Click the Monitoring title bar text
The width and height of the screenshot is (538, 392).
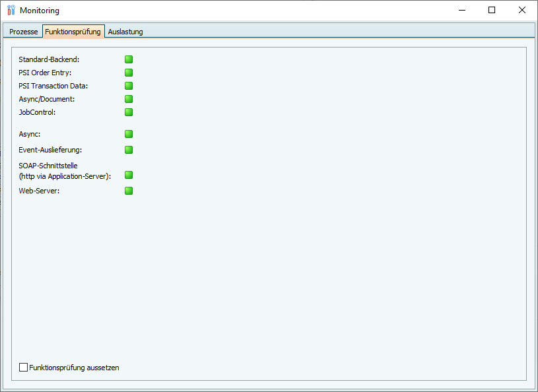click(x=39, y=11)
